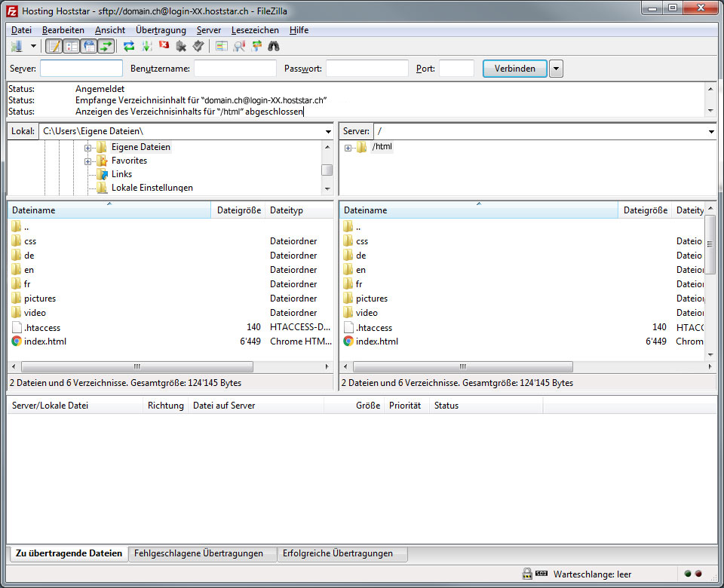Viewport: 724px width, 588px height.
Task: Click the Chrome icon of local index.html
Action: tap(17, 341)
